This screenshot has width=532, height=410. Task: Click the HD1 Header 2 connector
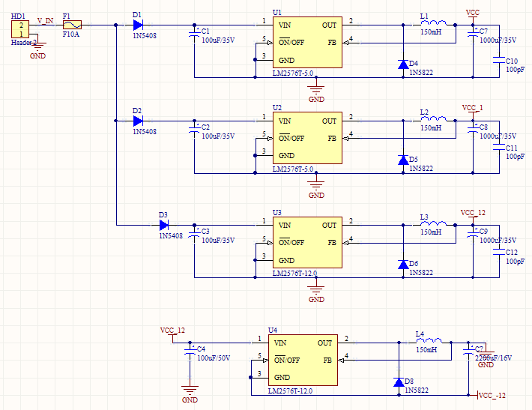click(x=20, y=29)
